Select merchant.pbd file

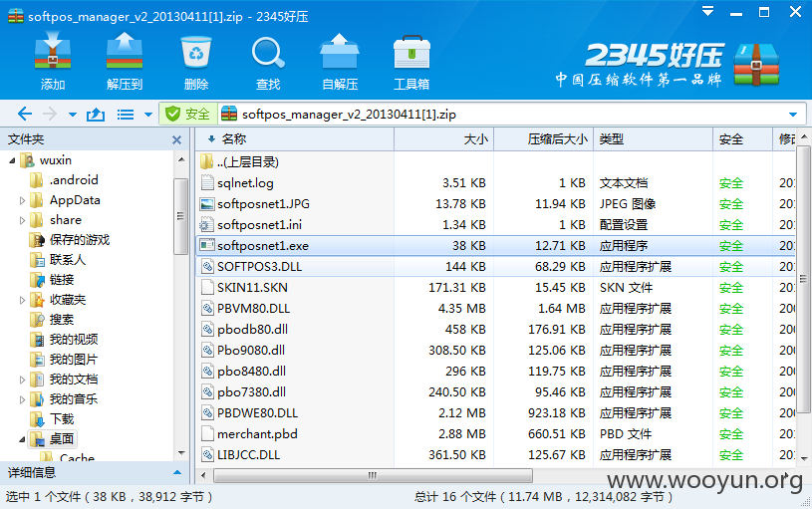497,434
